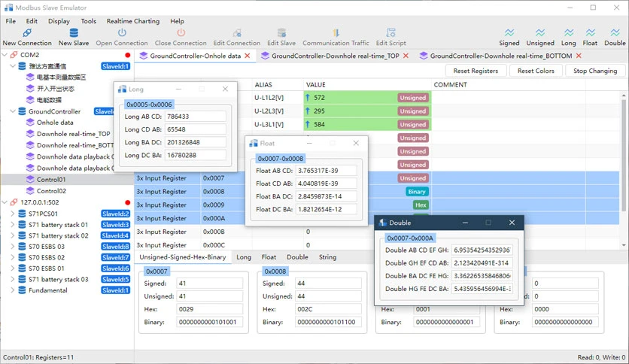Click the Reset Colors button
Viewport: 629px width, 364px height.
(536, 71)
